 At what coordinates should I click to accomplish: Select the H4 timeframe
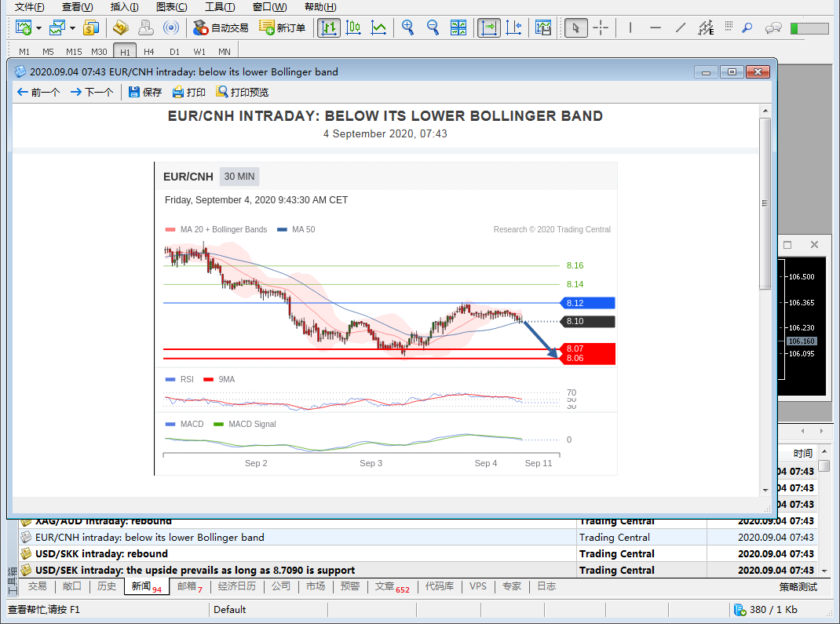(x=149, y=52)
